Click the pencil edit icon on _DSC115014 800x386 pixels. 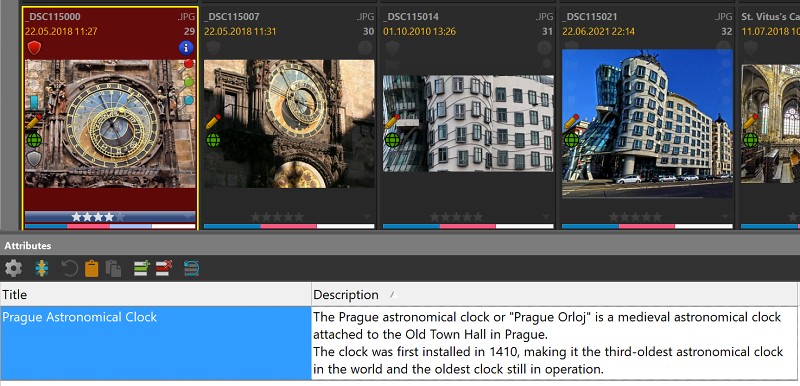[392, 121]
